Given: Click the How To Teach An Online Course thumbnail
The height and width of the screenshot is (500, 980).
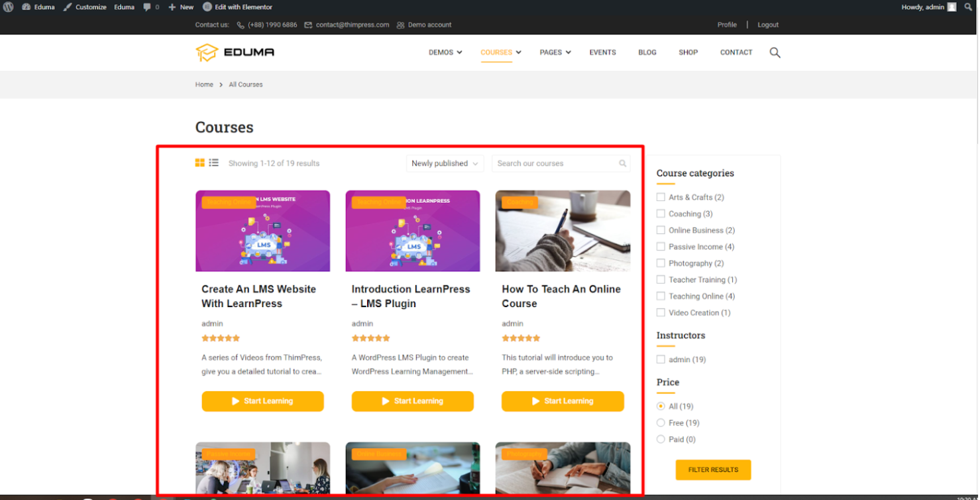Looking at the screenshot, I should point(563,231).
